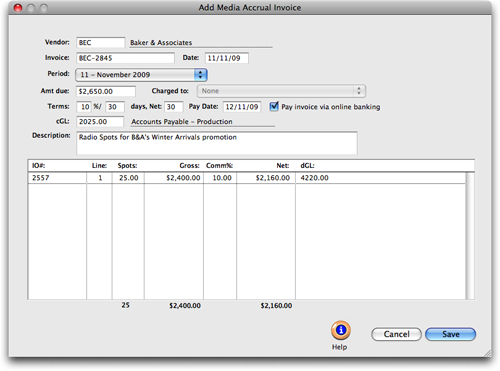This screenshot has height=371, width=500.
Task: Click the Invoice number field BEC-2845
Action: coord(125,58)
